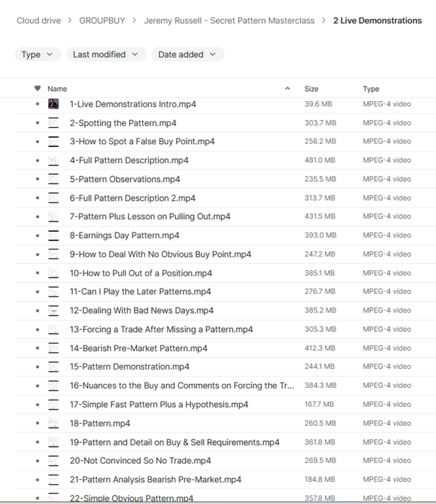The height and width of the screenshot is (504, 436).
Task: Select file name 12-Dealing With Bad News Days.mp4
Action: coord(142,310)
